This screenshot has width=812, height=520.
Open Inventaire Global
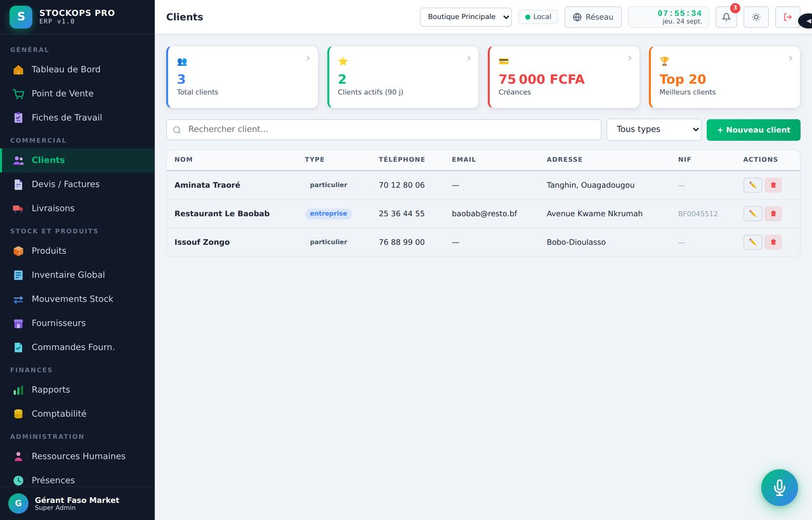(x=77, y=275)
